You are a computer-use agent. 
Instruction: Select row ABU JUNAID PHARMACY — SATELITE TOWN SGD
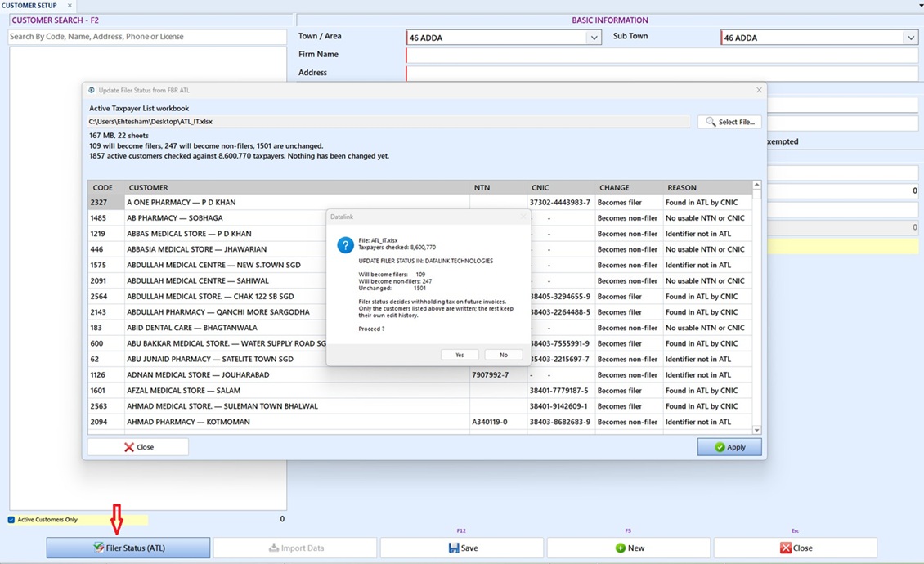click(x=420, y=359)
